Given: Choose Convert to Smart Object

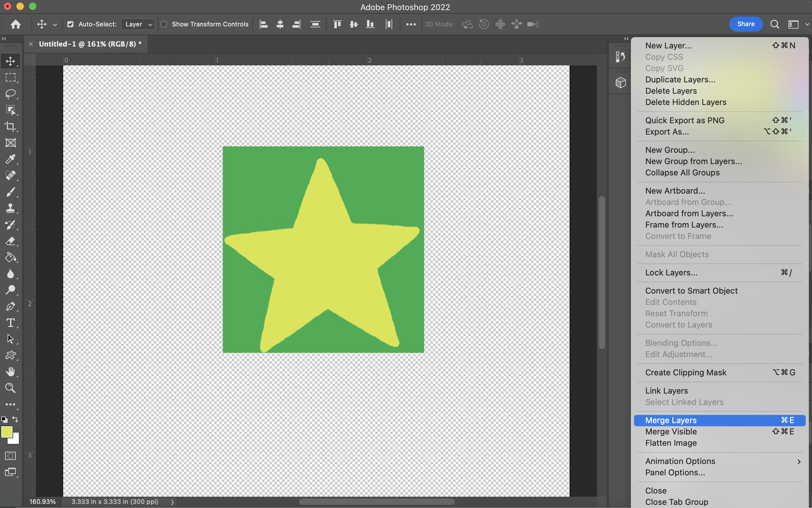Looking at the screenshot, I should coord(691,290).
